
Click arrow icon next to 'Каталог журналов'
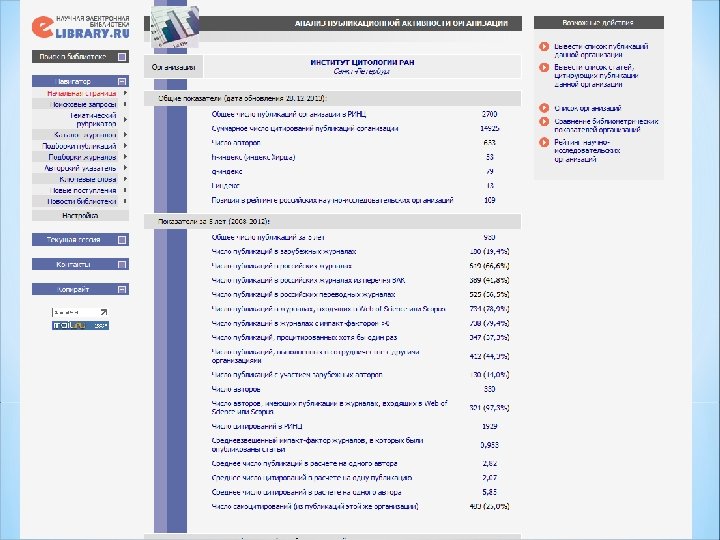pyautogui.click(x=125, y=135)
